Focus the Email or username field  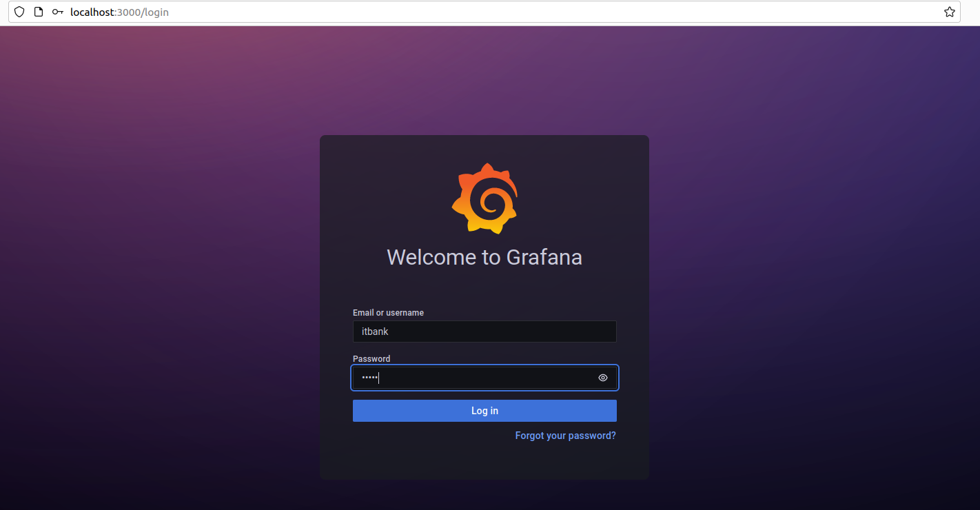coord(484,331)
